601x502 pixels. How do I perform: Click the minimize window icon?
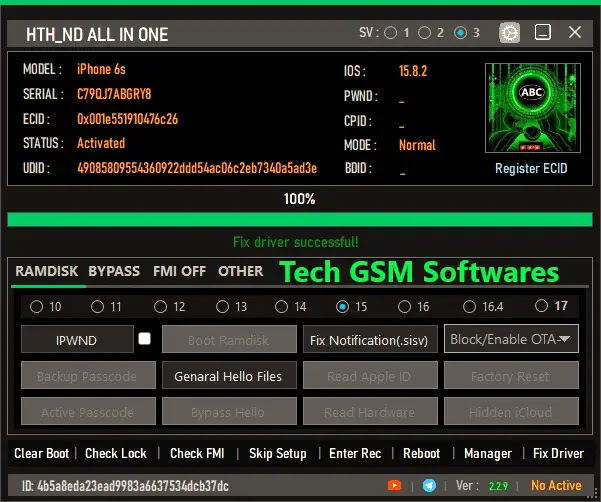click(x=543, y=32)
